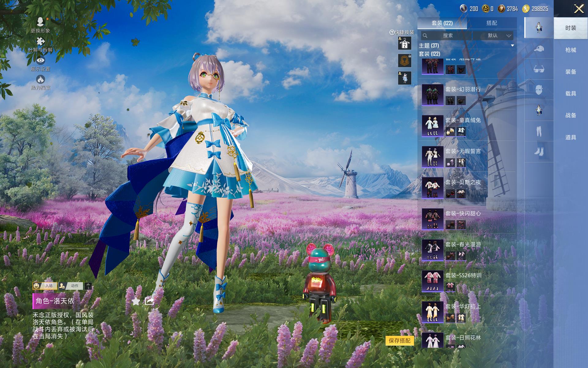The width and height of the screenshot is (588, 368).
Task: Open 快捷换装 help question mark
Action: tap(392, 33)
